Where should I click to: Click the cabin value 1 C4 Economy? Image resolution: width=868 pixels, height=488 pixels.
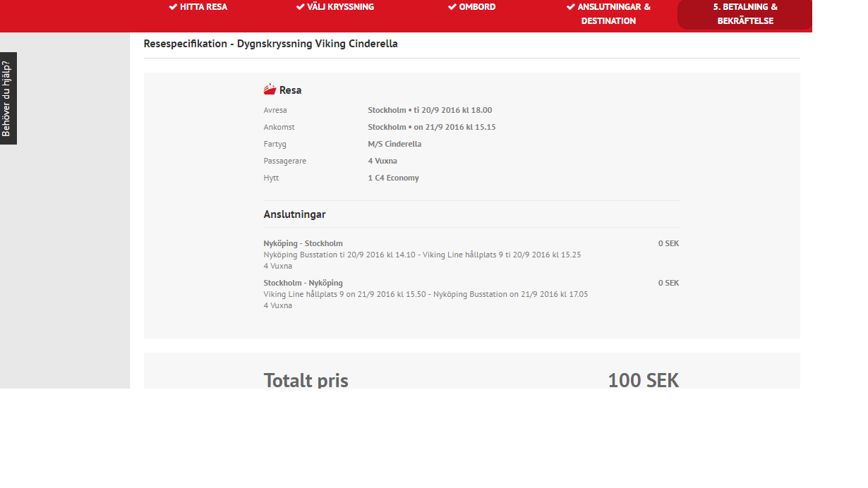click(393, 178)
